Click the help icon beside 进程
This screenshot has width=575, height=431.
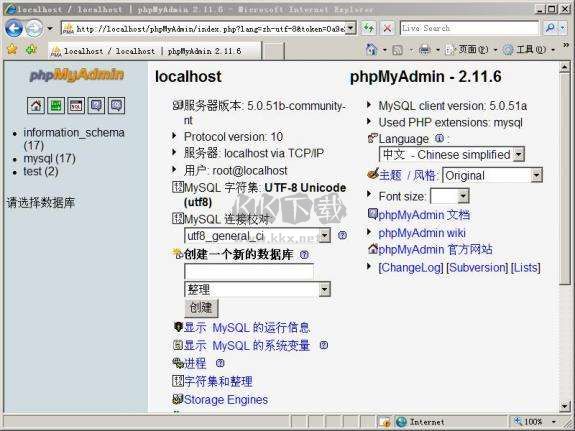(x=220, y=363)
